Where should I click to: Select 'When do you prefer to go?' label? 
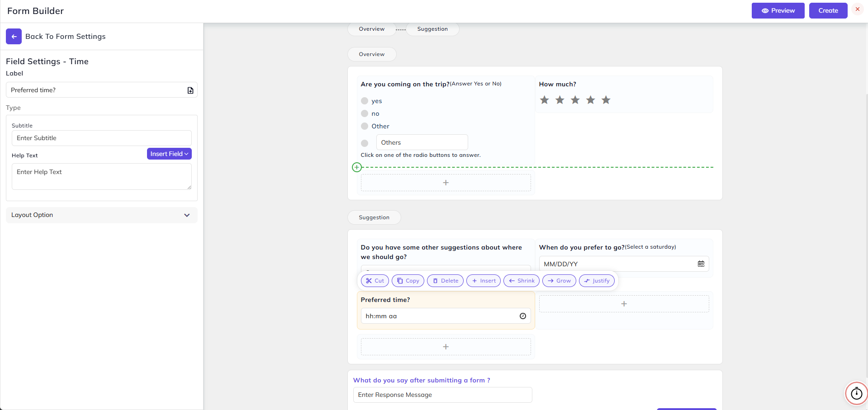(582, 247)
